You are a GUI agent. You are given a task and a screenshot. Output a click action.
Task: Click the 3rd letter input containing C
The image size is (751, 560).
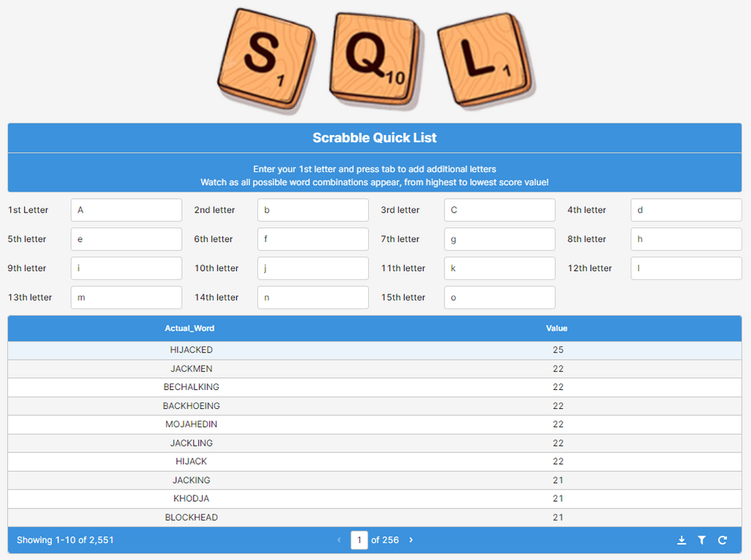pos(499,210)
